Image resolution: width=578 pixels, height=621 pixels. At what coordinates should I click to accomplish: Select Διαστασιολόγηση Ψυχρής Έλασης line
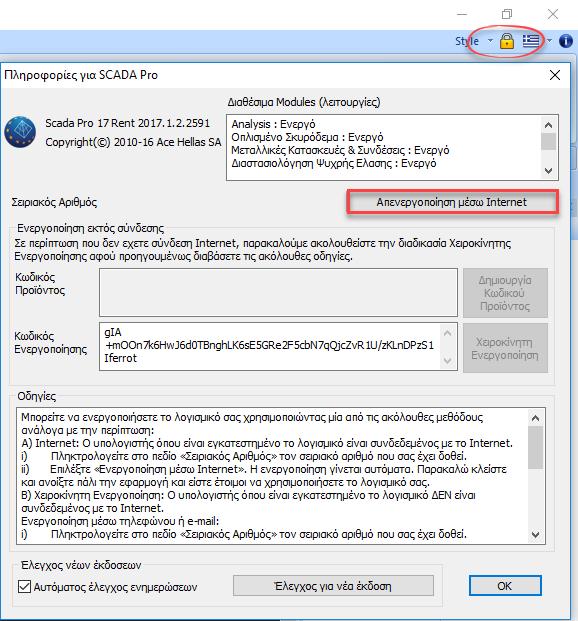334,163
